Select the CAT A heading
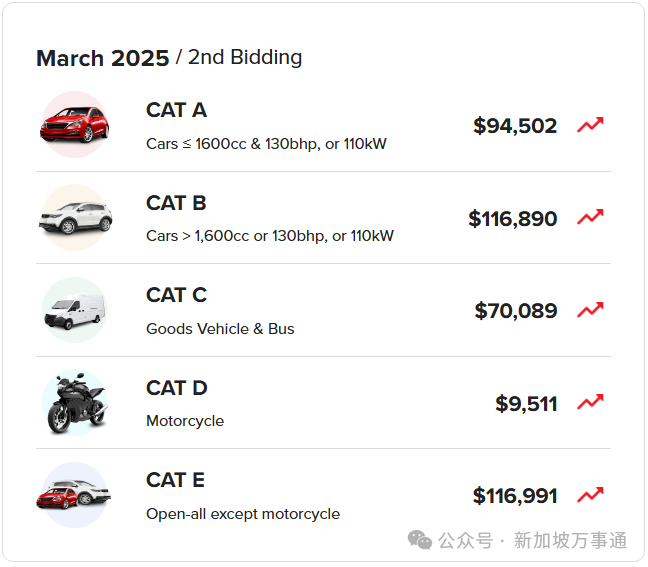Viewport: 648px width, 567px height. pyautogui.click(x=176, y=110)
